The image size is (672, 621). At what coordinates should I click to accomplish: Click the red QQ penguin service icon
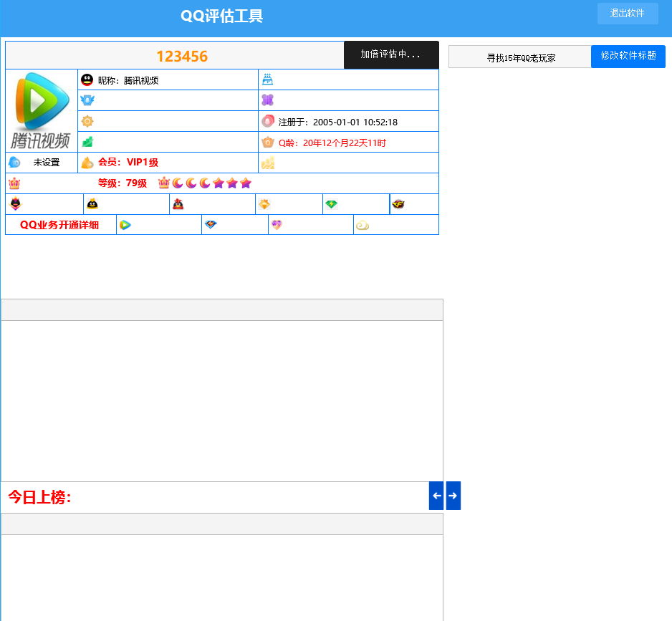pos(178,204)
